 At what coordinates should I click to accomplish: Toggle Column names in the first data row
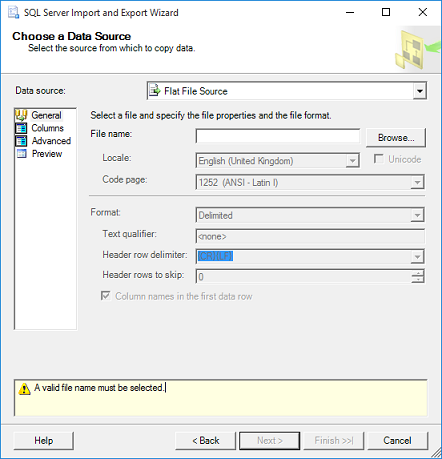point(106,296)
